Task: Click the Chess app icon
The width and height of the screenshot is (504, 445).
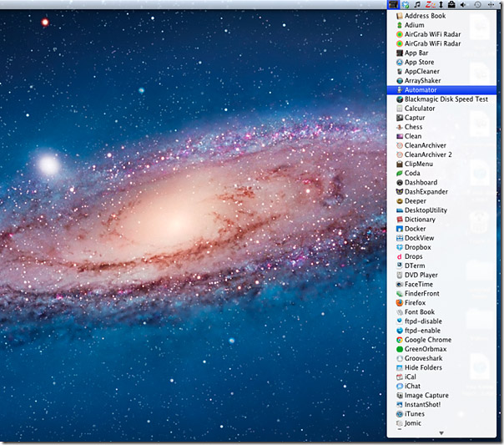Action: click(400, 127)
